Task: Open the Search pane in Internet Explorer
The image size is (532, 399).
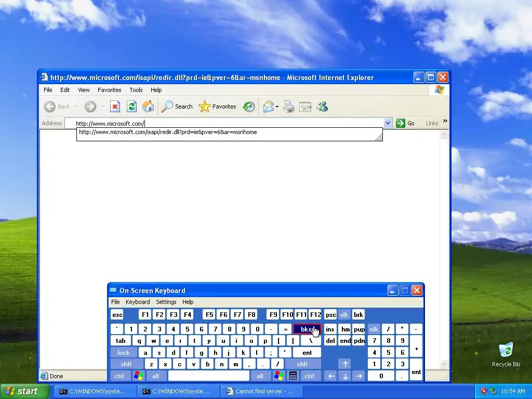Action: click(x=177, y=107)
